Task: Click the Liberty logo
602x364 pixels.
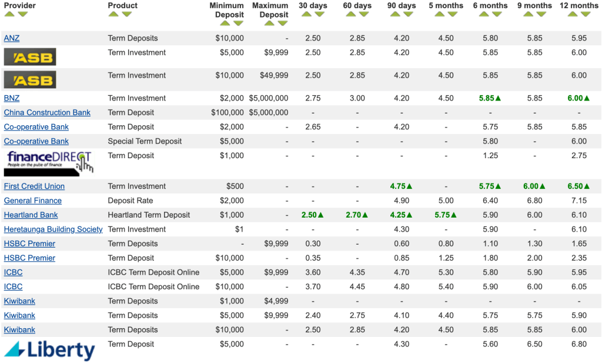Action: (49, 350)
